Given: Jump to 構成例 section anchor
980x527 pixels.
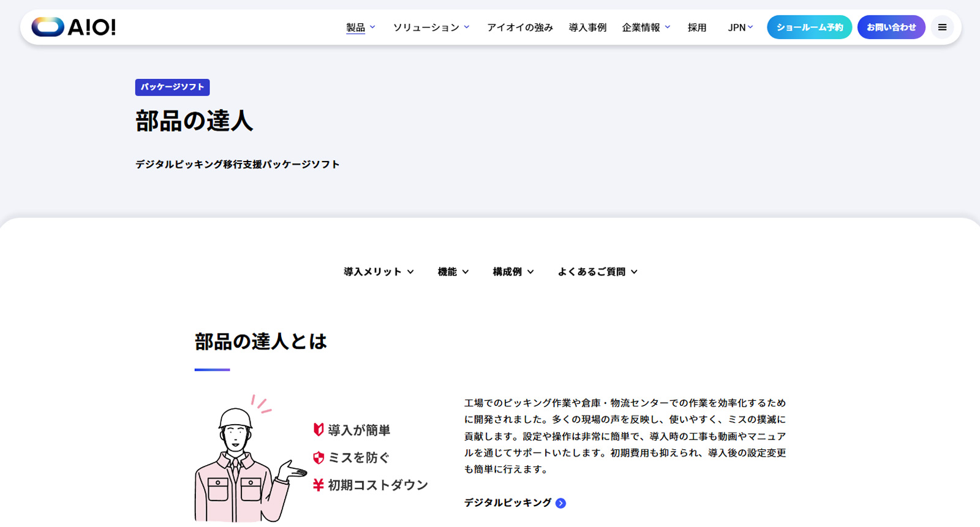Looking at the screenshot, I should coord(513,272).
